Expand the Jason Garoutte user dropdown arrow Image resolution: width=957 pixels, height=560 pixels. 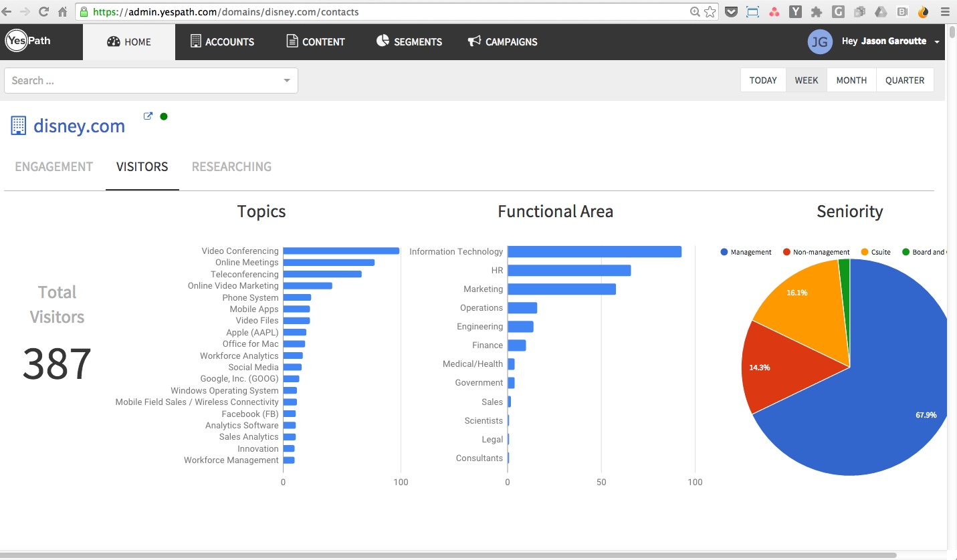936,42
